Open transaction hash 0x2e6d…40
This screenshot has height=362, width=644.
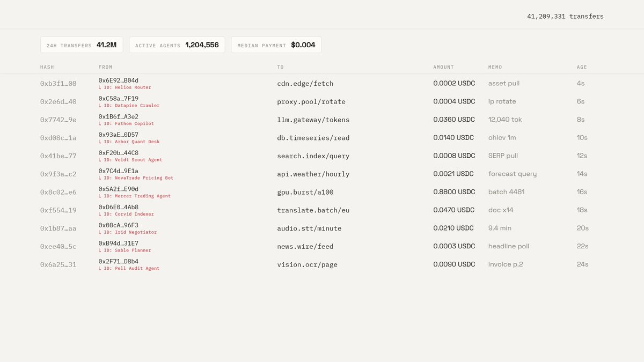coord(58,102)
